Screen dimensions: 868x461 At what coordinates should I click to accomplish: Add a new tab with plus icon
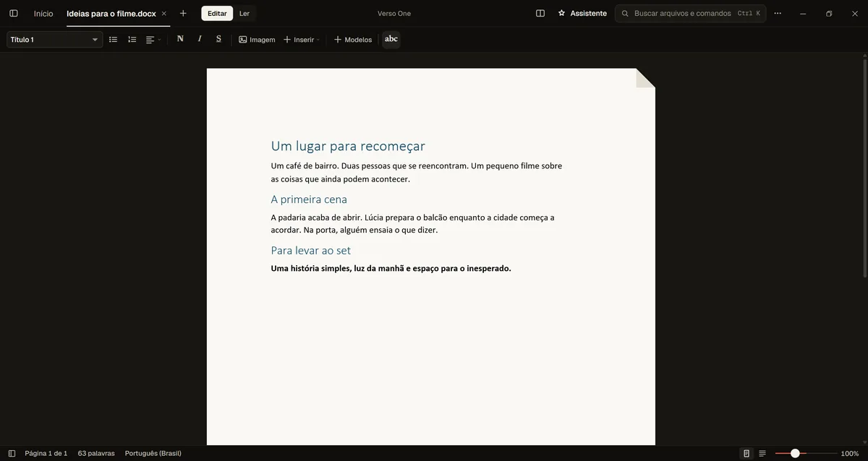(x=183, y=13)
